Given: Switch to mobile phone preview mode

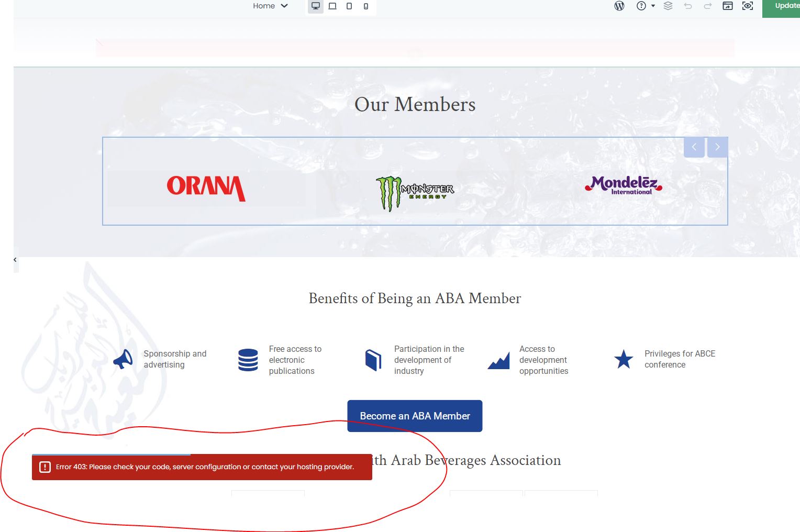Looking at the screenshot, I should pos(366,6).
